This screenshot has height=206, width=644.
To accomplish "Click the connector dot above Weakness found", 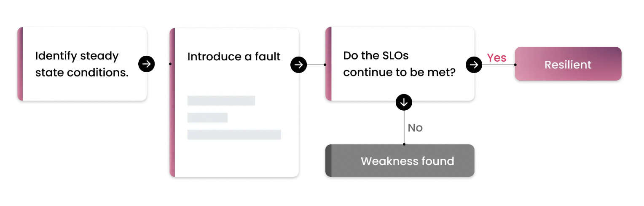I will 404,144.
